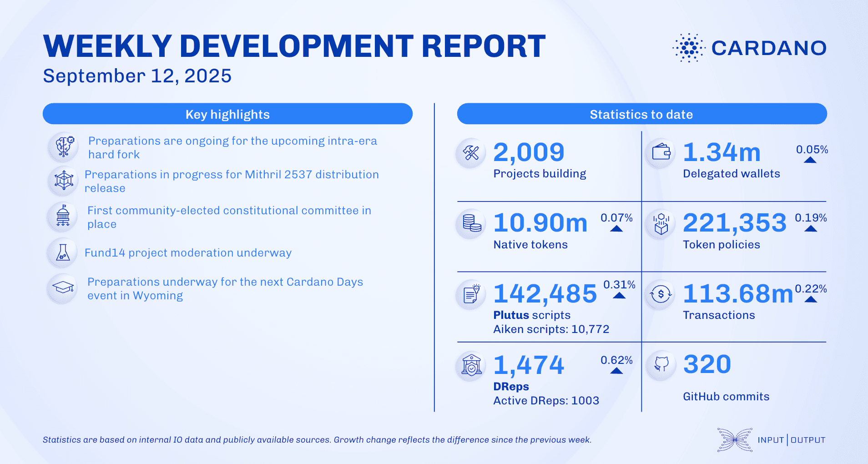Screen dimensions: 868x464
Task: Click the box icon for Token policies
Action: (x=661, y=223)
